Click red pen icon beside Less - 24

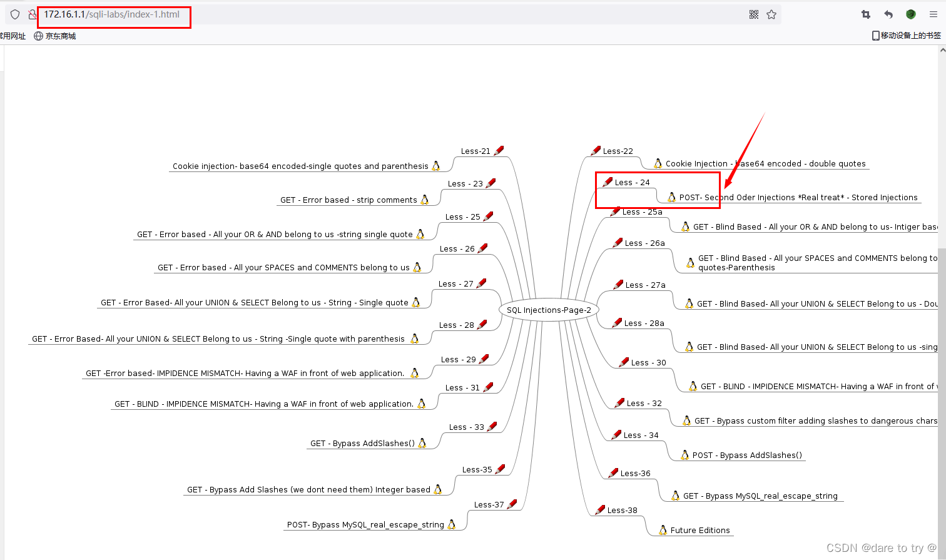[608, 182]
